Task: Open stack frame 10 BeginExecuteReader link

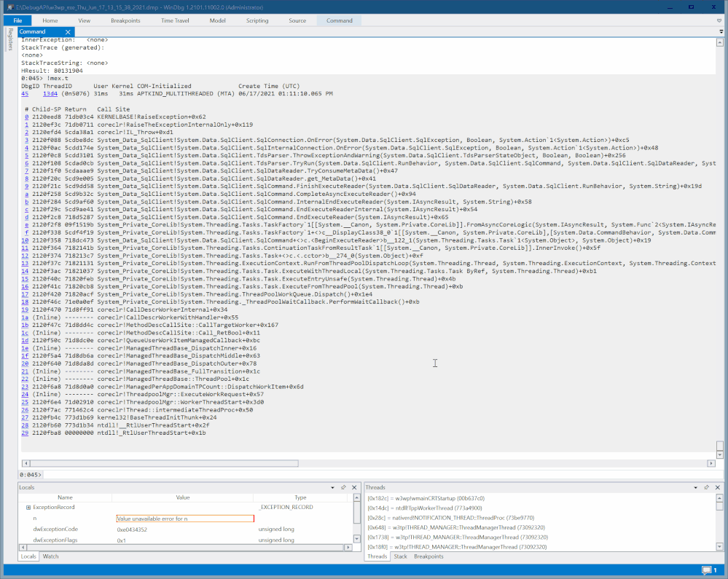Action: (25, 240)
